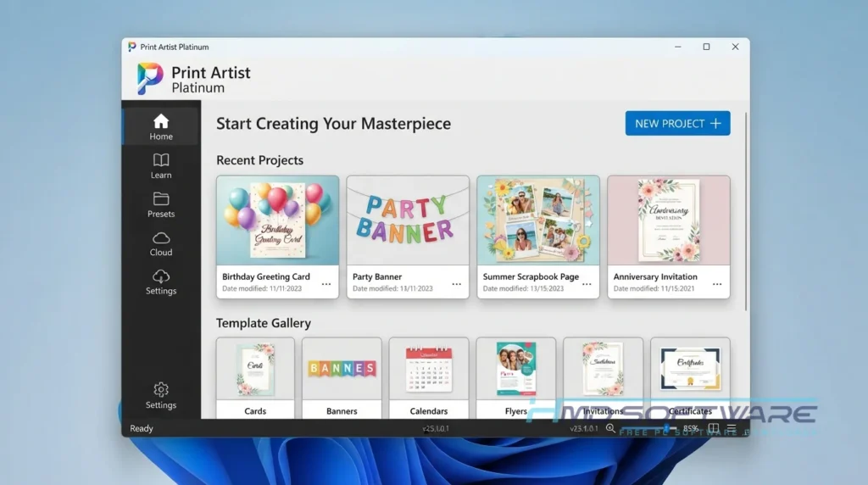
Task: Open Settings with the gear icon
Action: coord(160,396)
